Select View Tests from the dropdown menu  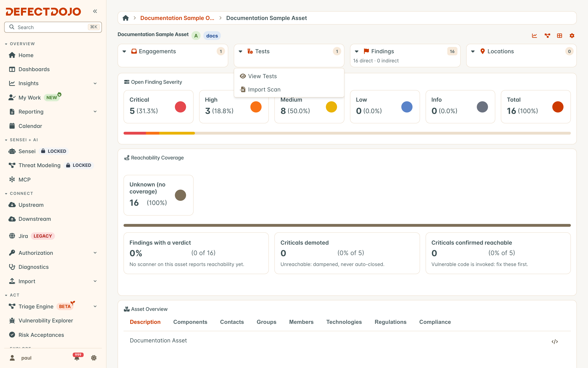(x=289, y=76)
